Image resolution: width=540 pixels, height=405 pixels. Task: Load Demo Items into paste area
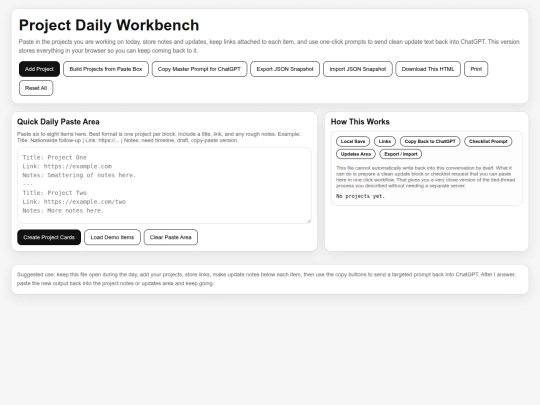click(112, 237)
